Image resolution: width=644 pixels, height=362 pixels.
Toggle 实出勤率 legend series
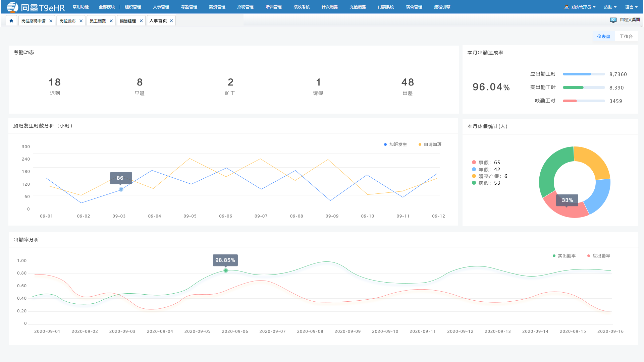click(564, 256)
